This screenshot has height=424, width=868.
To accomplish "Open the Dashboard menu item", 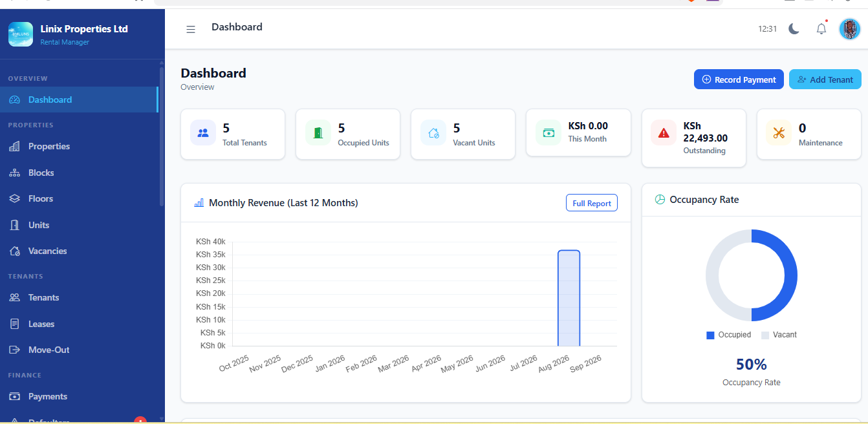I will [x=79, y=100].
